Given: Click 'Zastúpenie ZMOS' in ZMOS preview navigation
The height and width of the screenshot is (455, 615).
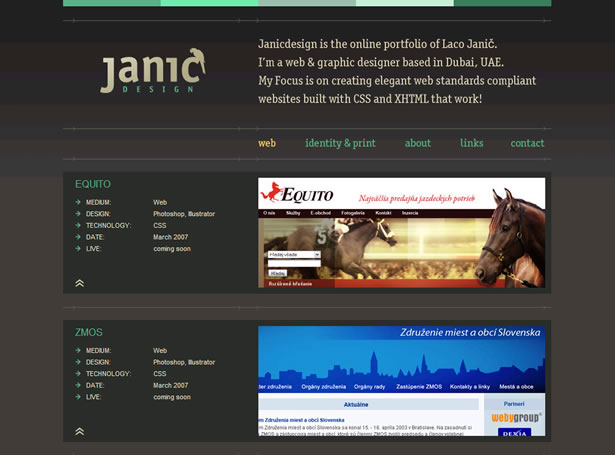Looking at the screenshot, I should click(419, 387).
